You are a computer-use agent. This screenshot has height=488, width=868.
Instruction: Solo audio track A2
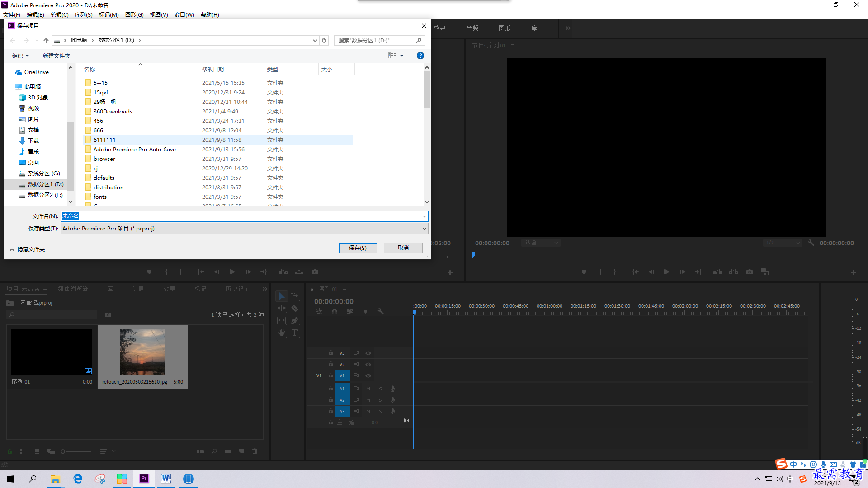(380, 400)
